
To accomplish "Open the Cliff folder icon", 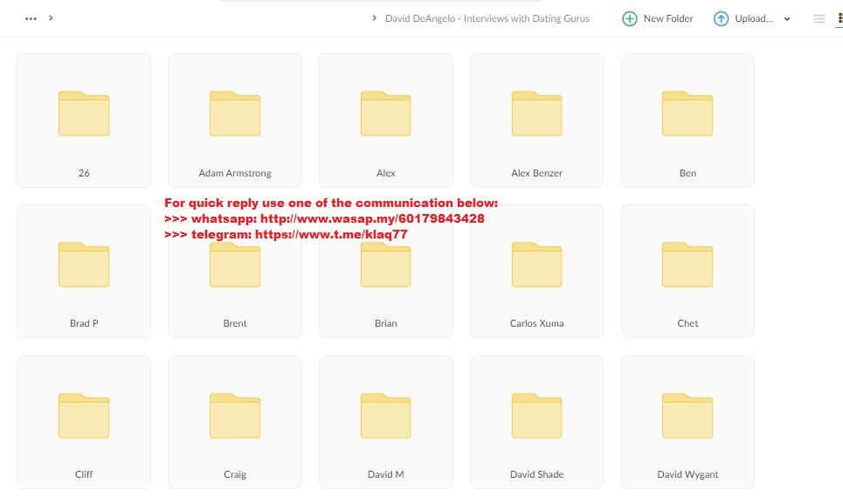I will tap(84, 416).
